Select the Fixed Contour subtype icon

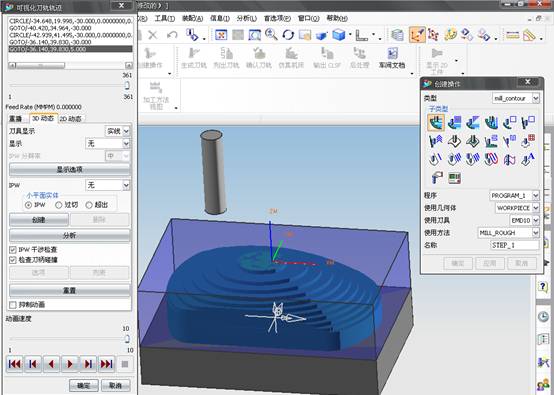click(454, 141)
